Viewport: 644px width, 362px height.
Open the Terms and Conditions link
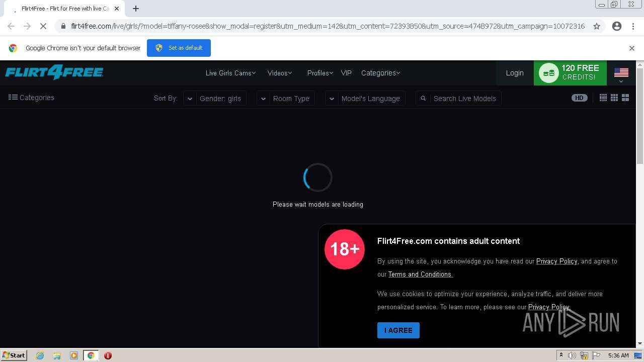point(421,274)
